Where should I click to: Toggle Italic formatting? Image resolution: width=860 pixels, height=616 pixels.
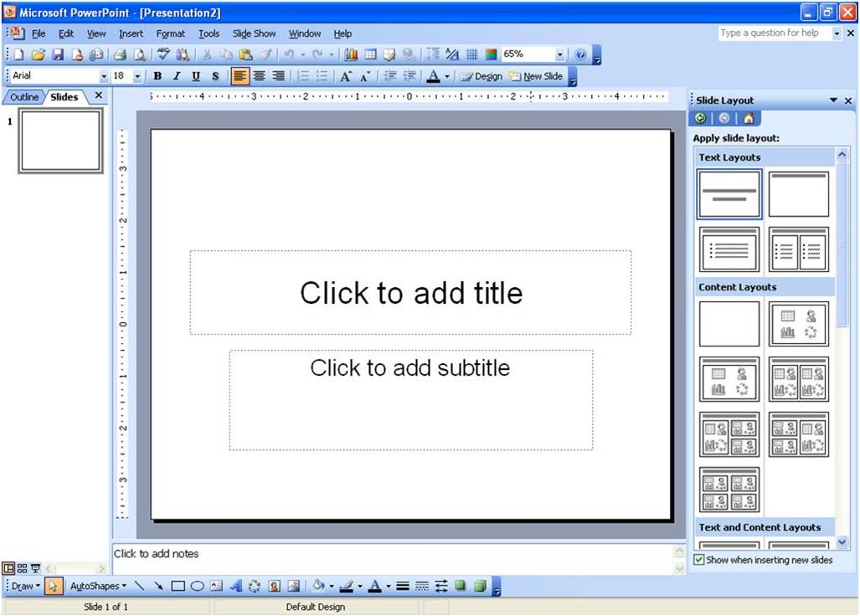(177, 76)
